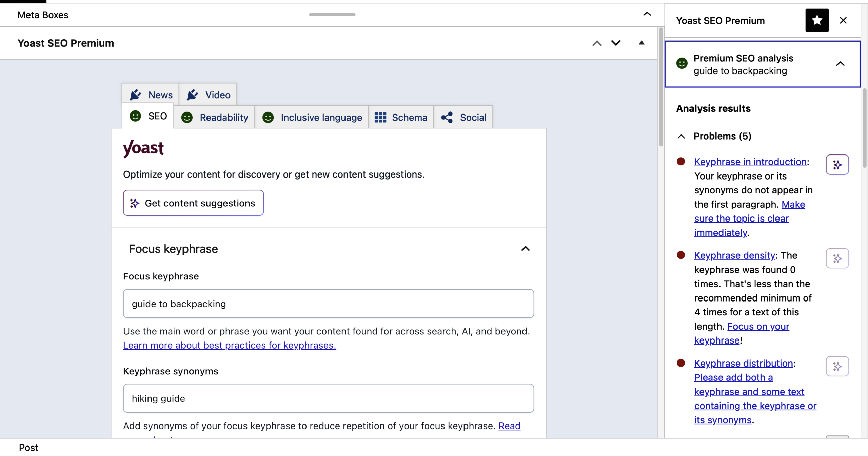Screen dimensions: 868x456
Task: Move Yoast SEO Premium meta box down
Action: [616, 43]
